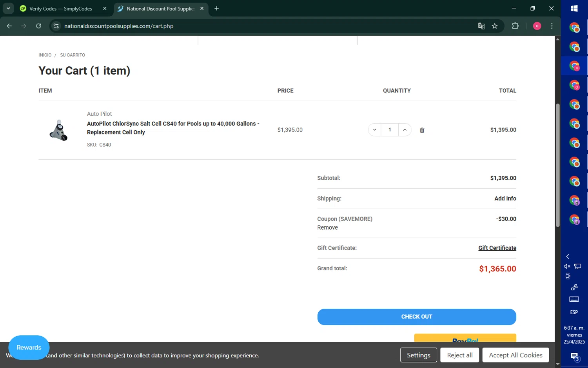588x368 pixels.
Task: Click the PRICE column header
Action: click(285, 91)
